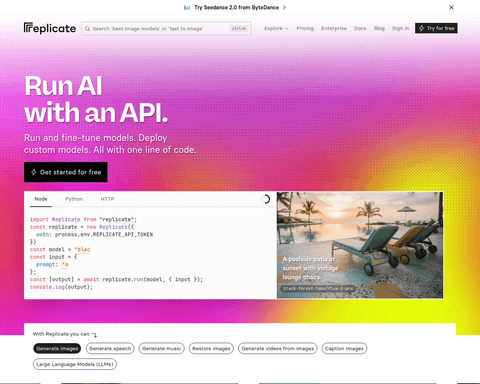
Task: Select the Restore images pill
Action: pos(211,349)
